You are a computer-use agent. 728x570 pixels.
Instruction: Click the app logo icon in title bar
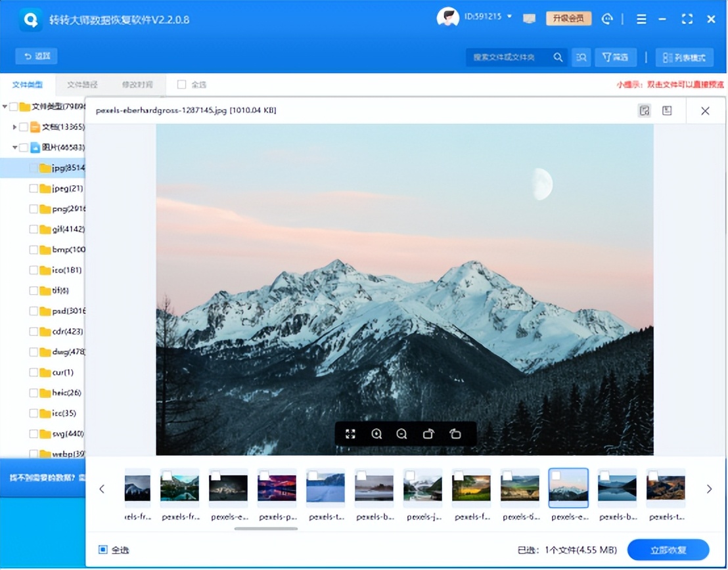(31, 20)
